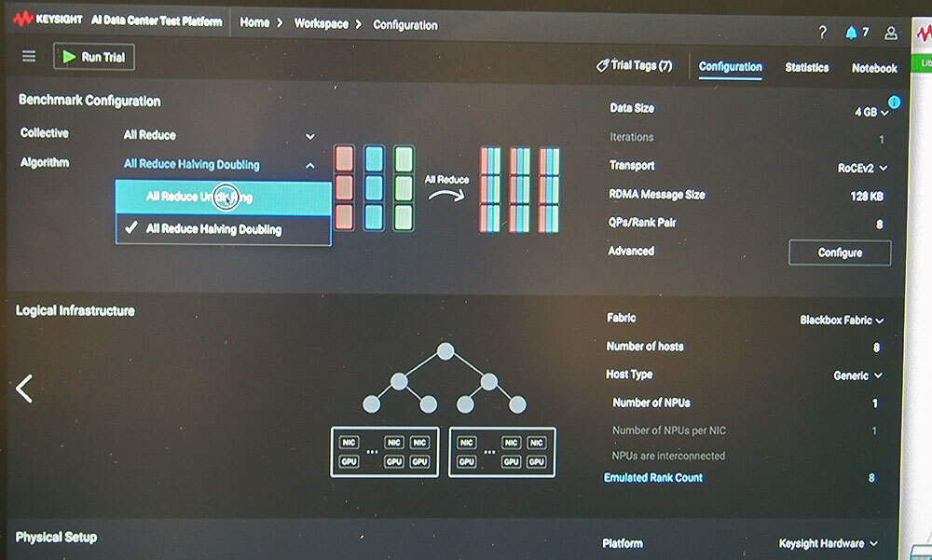This screenshot has width=932, height=560.
Task: Click the right NIC GPU host box
Action: pos(502,452)
